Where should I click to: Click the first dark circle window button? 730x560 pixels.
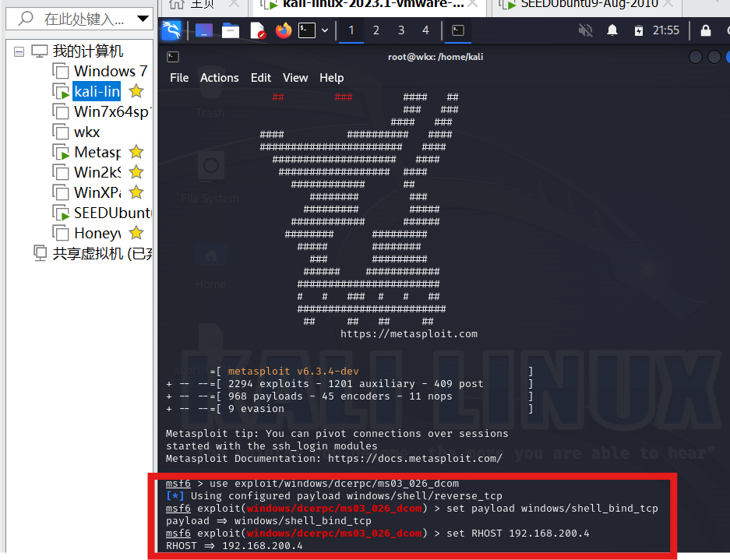[695, 57]
